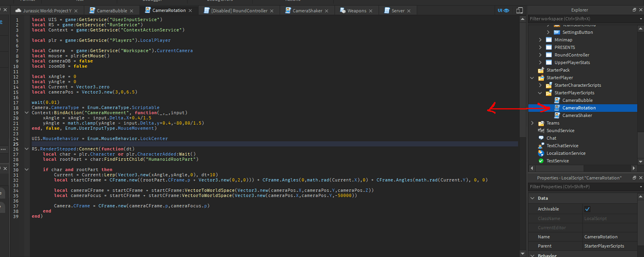Screen dimensions: 644x257
Task: Fold the RenderStepped function at line 26
Action: (x=27, y=149)
